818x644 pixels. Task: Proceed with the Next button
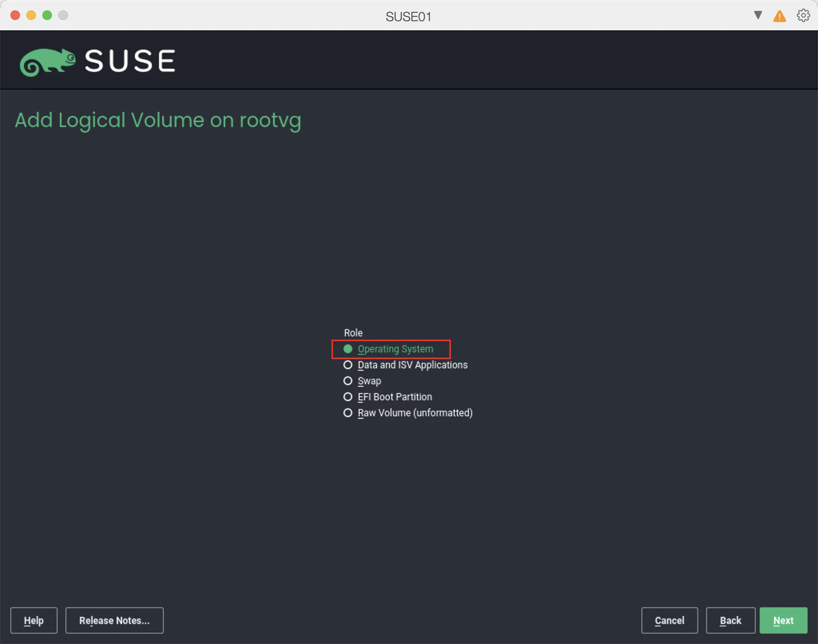click(x=782, y=620)
